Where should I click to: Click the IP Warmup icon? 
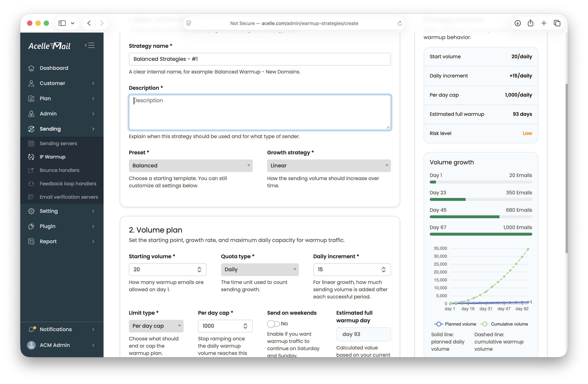[x=31, y=157]
